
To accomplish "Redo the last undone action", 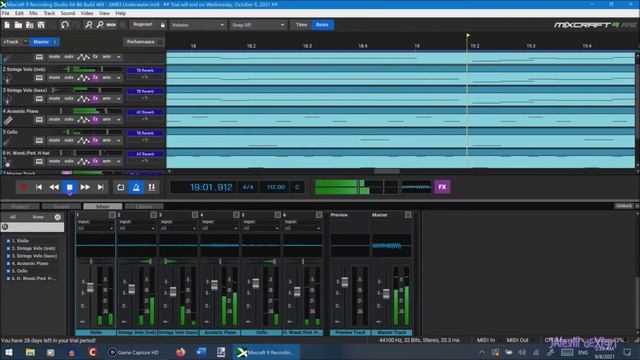I will (76, 25).
